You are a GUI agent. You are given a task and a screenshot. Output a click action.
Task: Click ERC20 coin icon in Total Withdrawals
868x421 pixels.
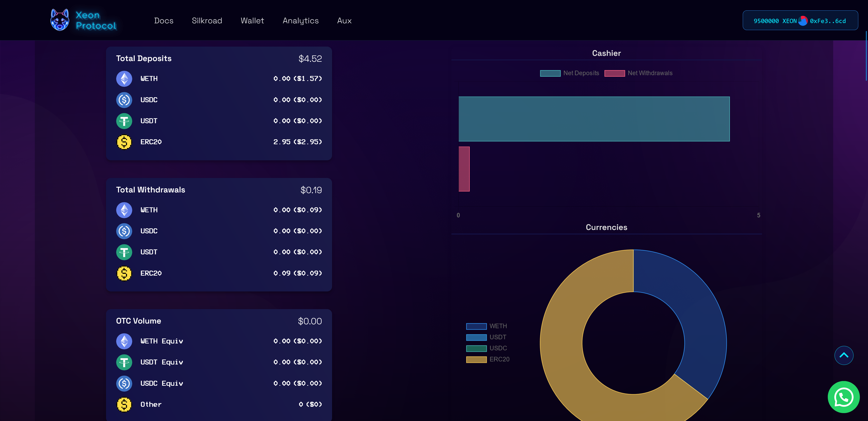[124, 273]
